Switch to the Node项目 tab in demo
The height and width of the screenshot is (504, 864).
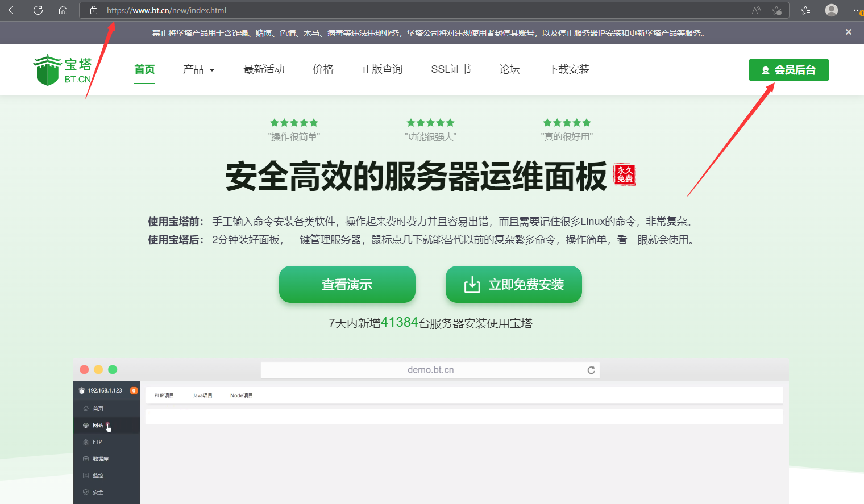[242, 395]
